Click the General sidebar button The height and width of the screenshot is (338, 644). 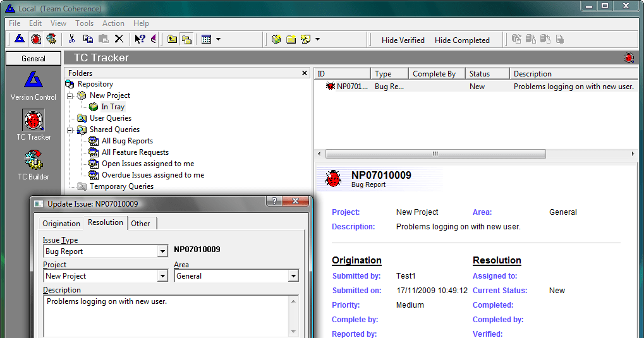pos(33,58)
